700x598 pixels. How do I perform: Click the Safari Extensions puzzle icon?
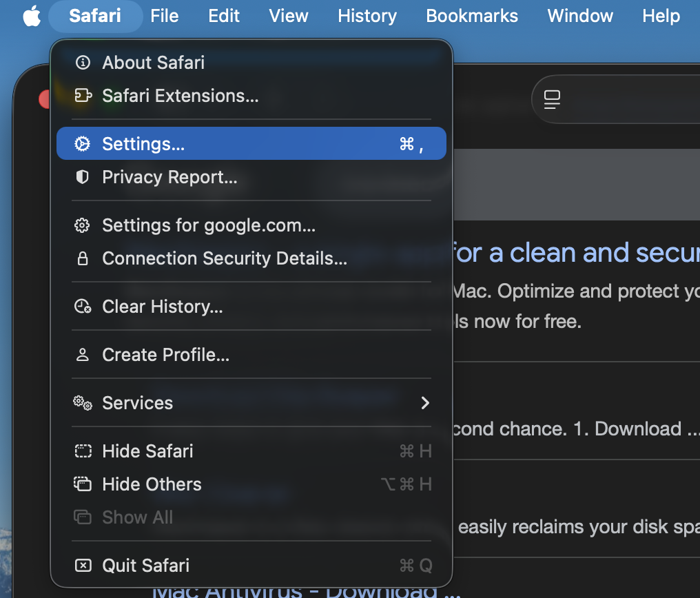click(83, 96)
